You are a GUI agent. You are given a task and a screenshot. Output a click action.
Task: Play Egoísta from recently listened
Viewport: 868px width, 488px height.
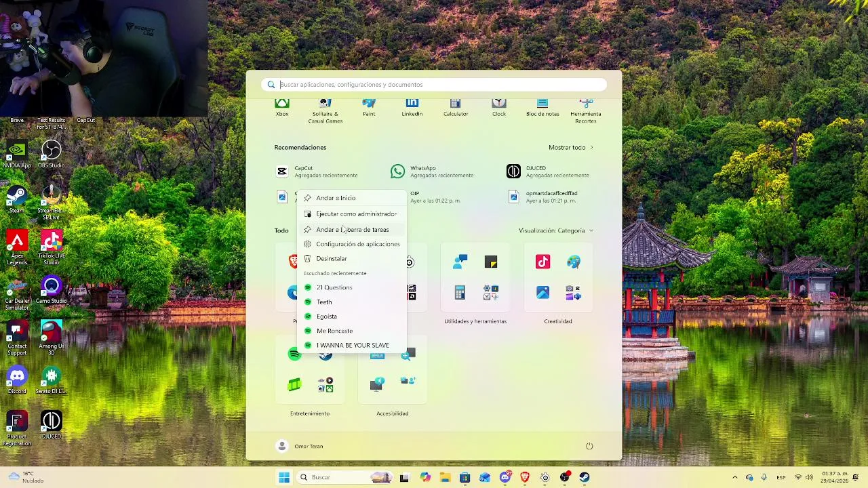pyautogui.click(x=352, y=316)
